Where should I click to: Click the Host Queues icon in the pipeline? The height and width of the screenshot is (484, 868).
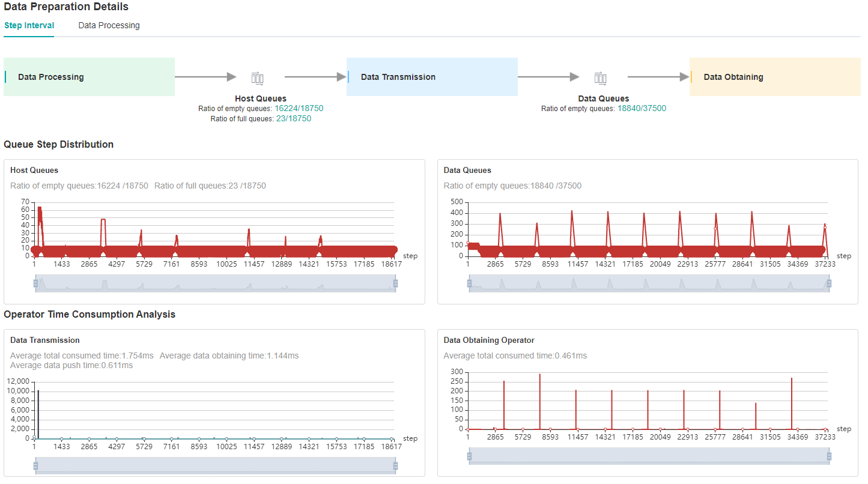point(257,77)
